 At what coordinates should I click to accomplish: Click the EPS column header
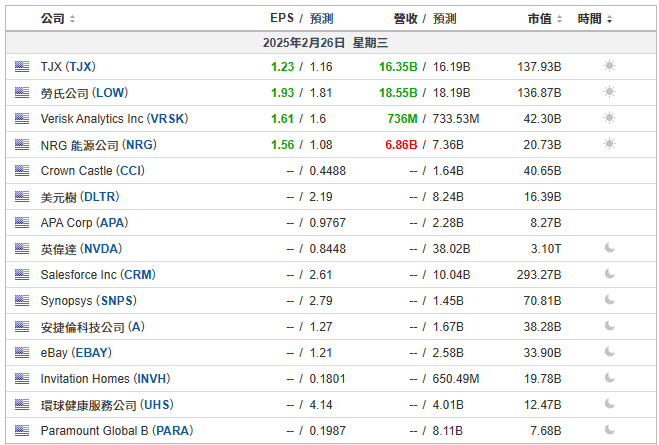[282, 18]
